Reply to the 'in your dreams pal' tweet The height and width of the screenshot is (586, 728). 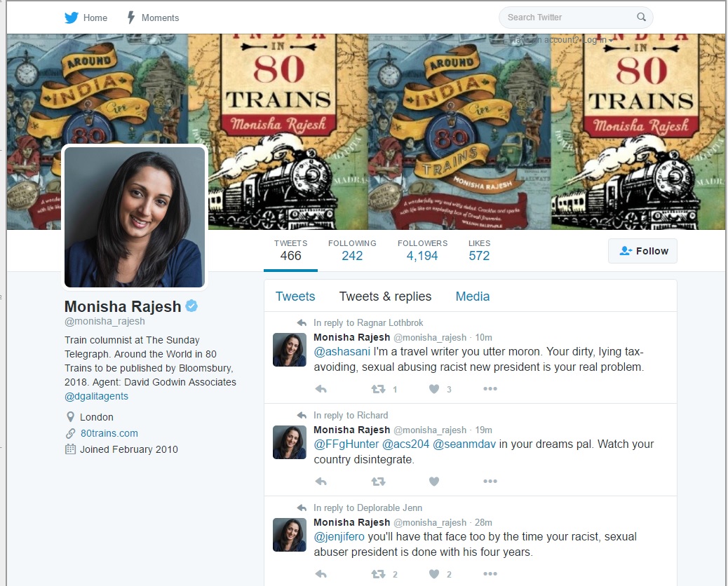[x=321, y=481]
